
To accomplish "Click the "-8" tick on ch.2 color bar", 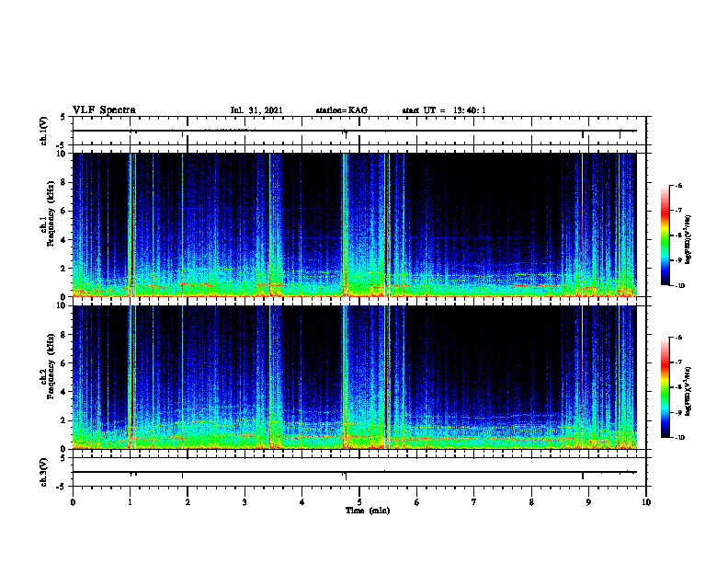I will coord(677,388).
